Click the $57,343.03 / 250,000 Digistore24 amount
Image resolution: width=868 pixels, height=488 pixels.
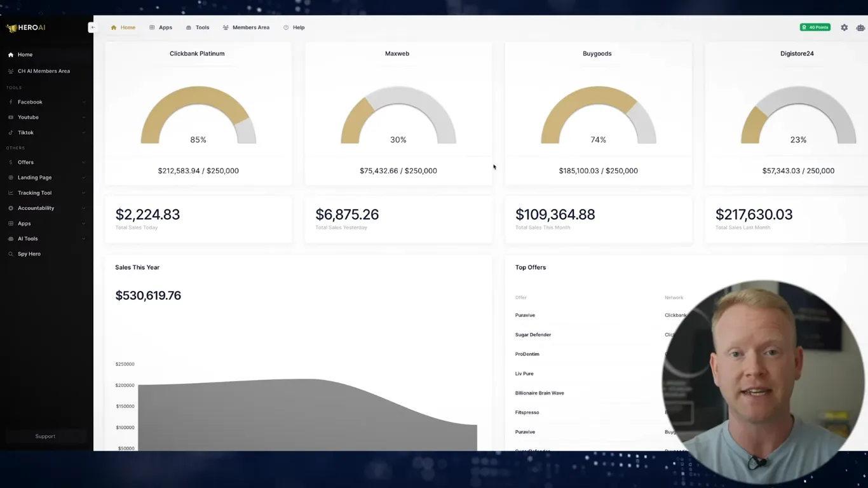click(x=798, y=171)
